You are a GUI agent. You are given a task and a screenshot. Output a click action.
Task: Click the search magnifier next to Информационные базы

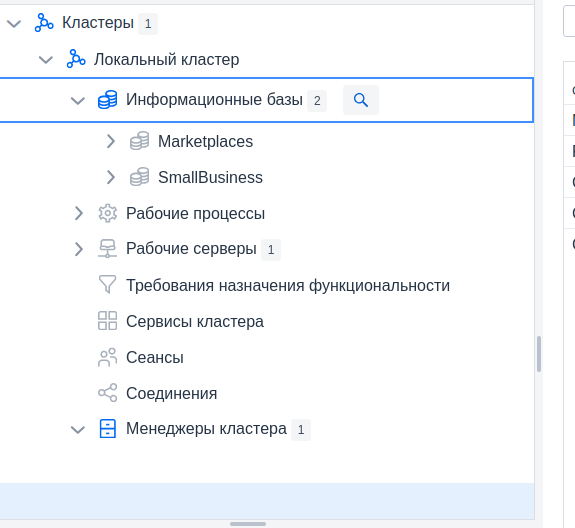tap(361, 100)
